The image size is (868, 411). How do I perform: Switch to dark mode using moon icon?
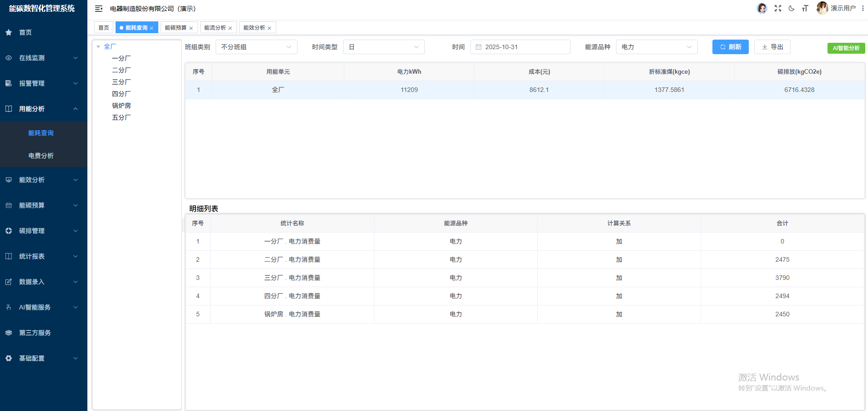[792, 8]
